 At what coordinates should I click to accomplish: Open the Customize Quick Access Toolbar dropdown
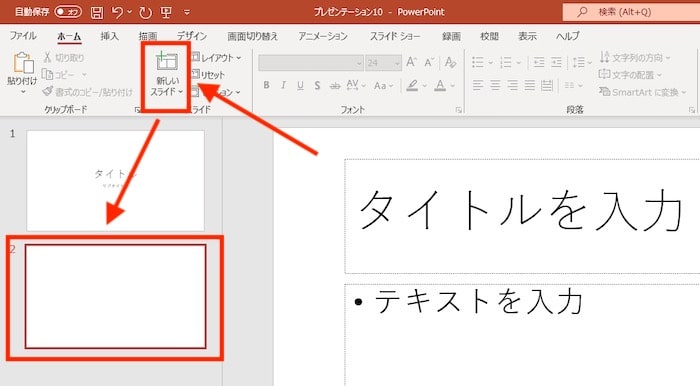pos(187,12)
